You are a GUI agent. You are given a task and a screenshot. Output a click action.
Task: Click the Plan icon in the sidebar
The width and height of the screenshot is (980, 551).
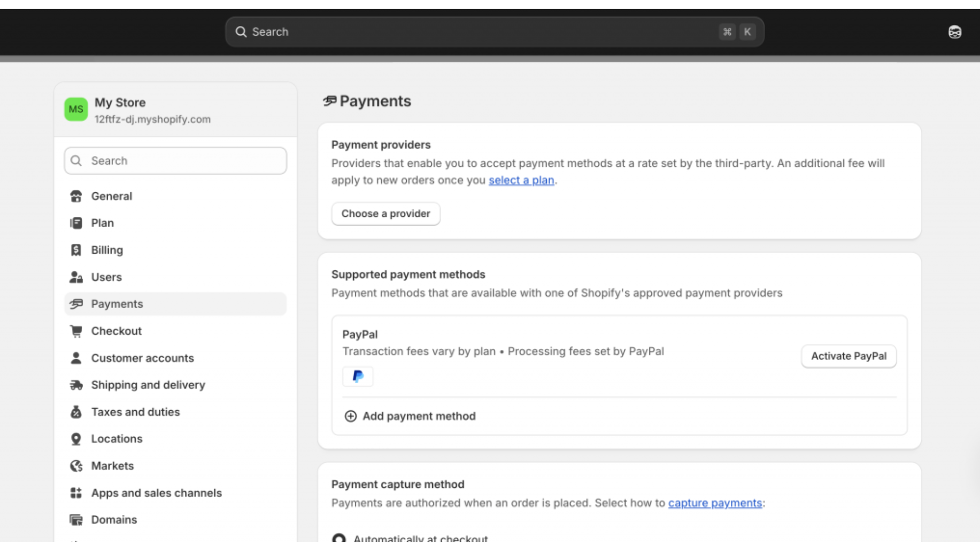point(76,223)
